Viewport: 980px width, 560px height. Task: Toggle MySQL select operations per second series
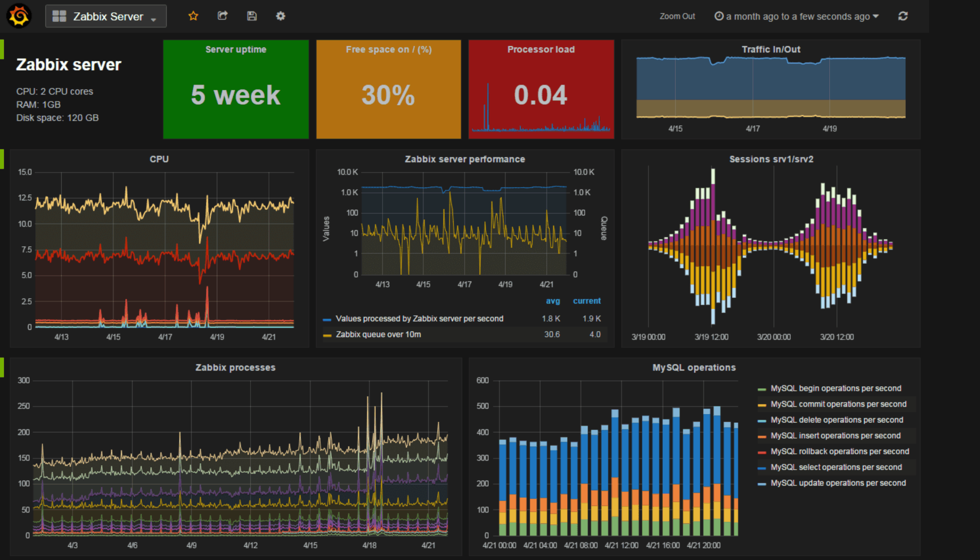pos(836,467)
